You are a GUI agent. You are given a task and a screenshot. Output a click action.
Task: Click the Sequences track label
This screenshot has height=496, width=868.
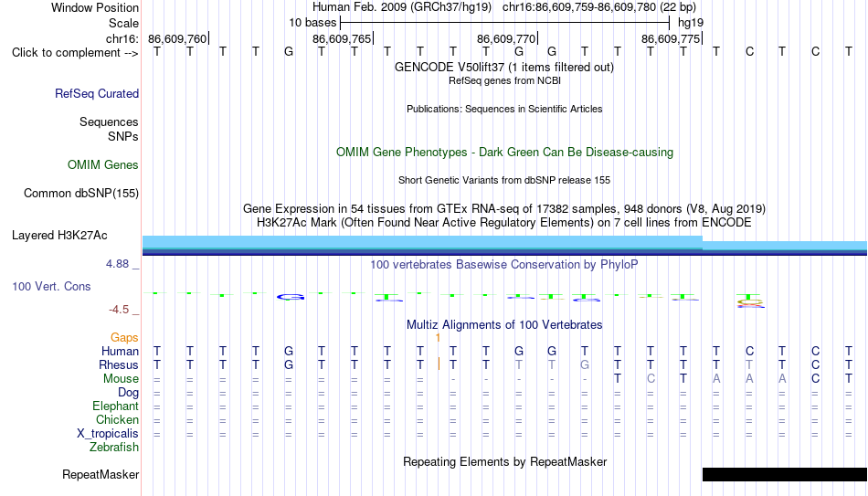109,121
